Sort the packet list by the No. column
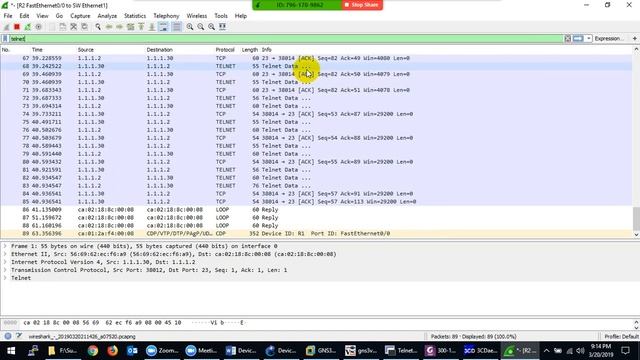The height and width of the screenshot is (360, 640). 6,50
